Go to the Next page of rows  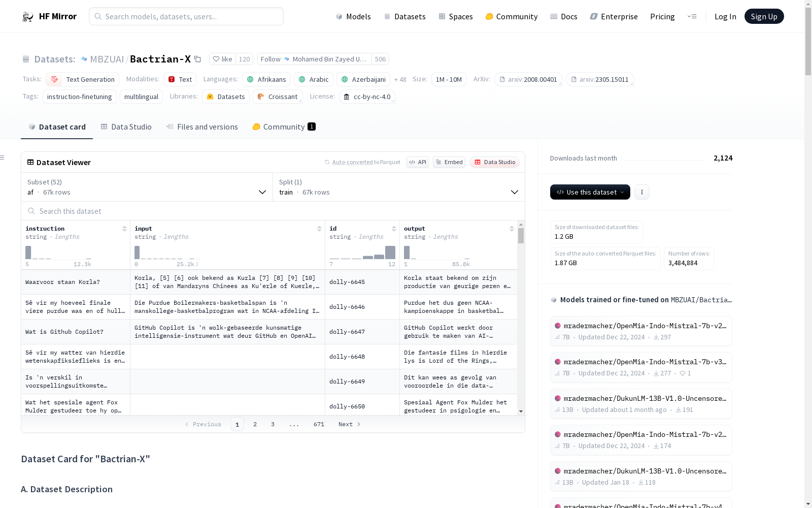[x=349, y=424]
